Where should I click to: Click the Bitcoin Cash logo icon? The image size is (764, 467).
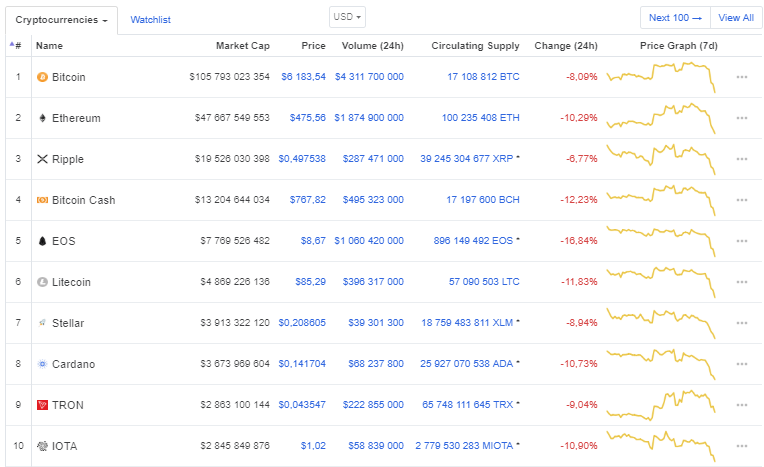click(42, 200)
